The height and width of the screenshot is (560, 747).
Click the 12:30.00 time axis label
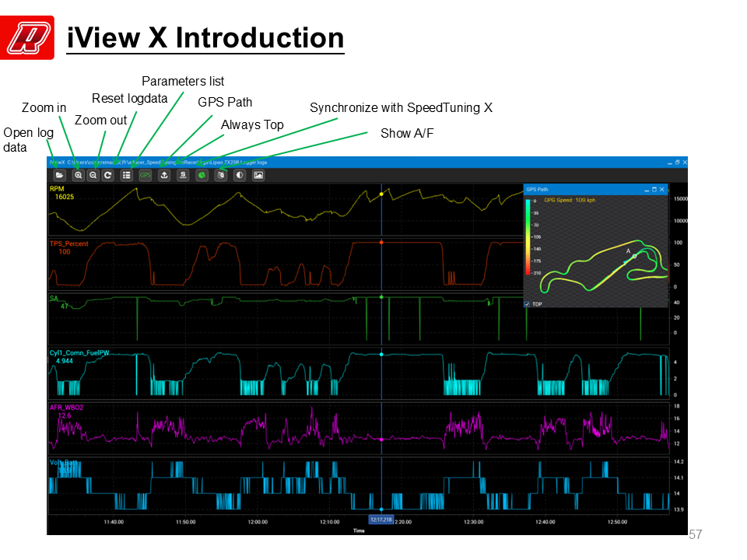474,522
